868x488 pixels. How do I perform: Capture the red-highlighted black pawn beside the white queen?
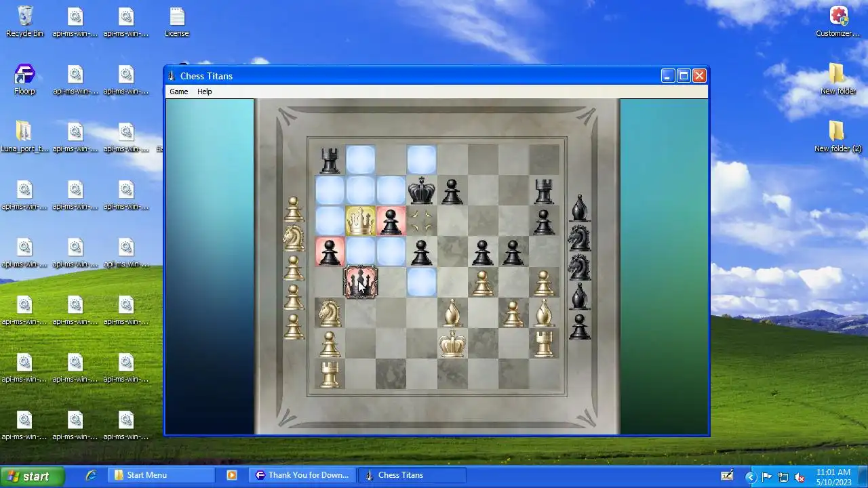click(x=391, y=222)
